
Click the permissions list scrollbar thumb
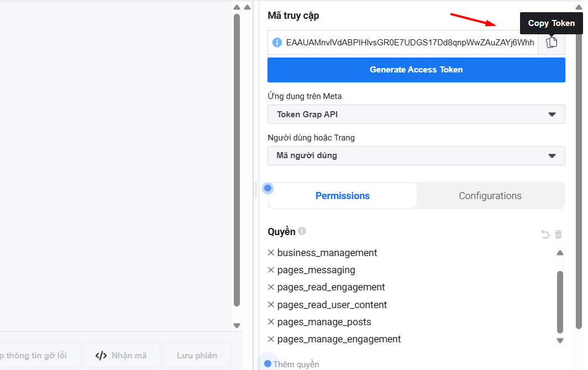[560, 302]
